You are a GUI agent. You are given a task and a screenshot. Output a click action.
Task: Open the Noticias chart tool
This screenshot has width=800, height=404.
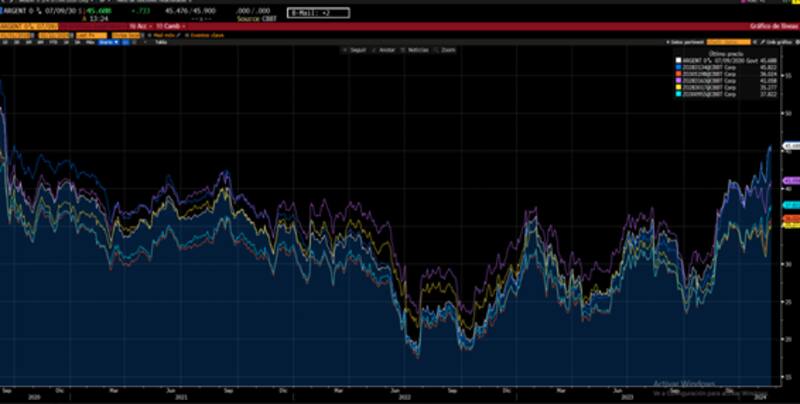(x=420, y=48)
